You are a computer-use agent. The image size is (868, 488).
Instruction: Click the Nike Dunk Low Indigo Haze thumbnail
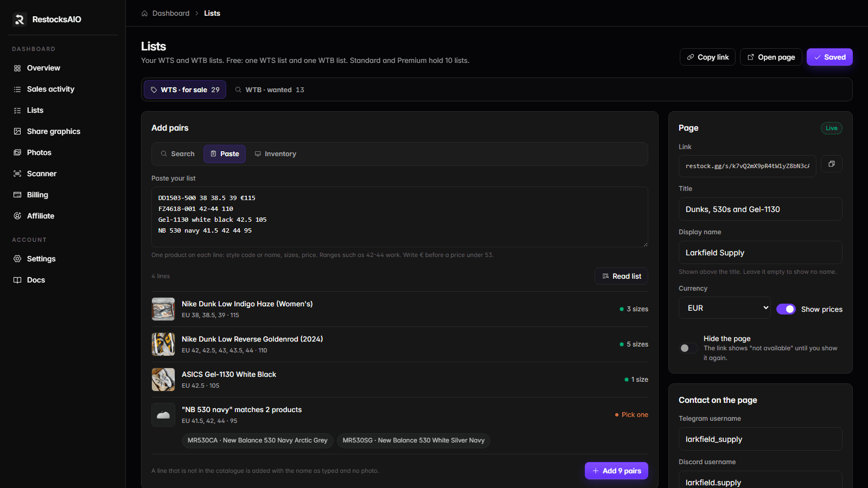pos(163,309)
